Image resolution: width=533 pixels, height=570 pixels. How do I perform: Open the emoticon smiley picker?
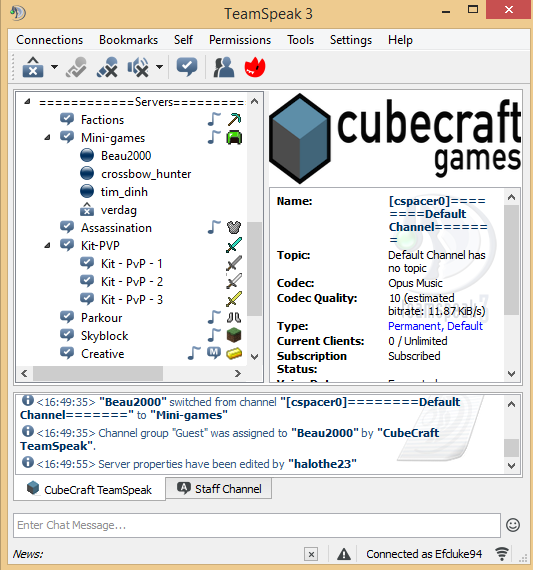pos(513,525)
